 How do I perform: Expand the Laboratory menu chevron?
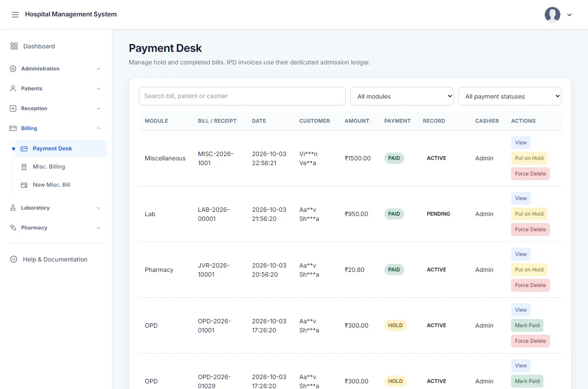[x=99, y=208]
